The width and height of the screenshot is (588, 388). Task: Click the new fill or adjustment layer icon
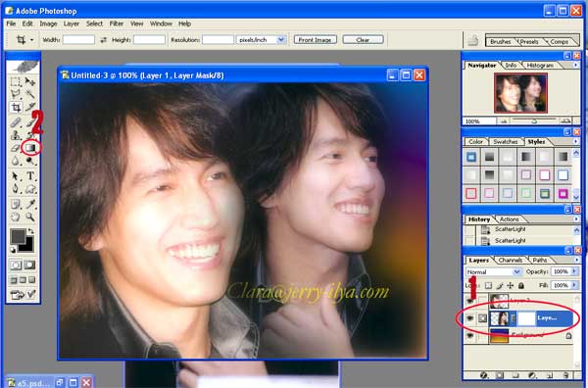coord(532,375)
